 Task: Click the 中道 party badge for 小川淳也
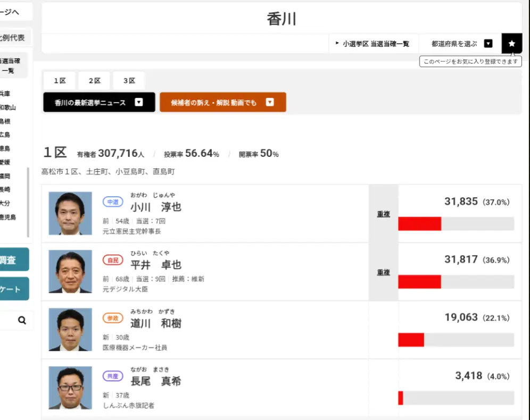[x=113, y=202]
